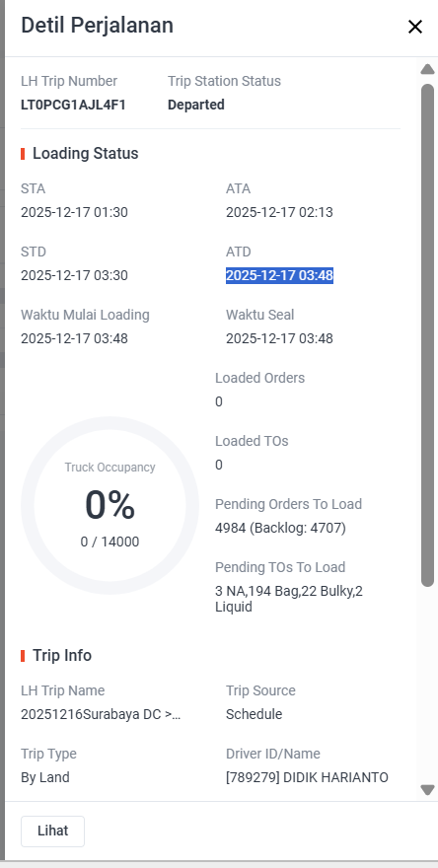Click the Departed trip station status
This screenshot has height=868, width=438.
(x=196, y=105)
